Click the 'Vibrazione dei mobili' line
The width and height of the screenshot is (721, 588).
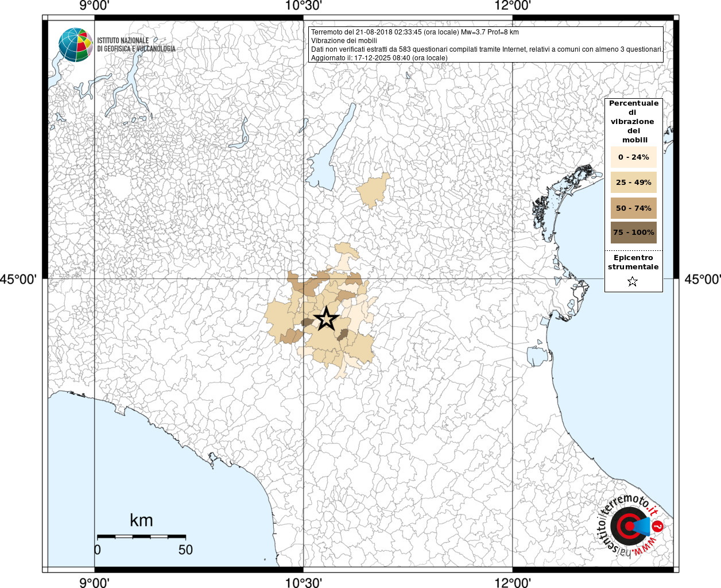click(344, 41)
